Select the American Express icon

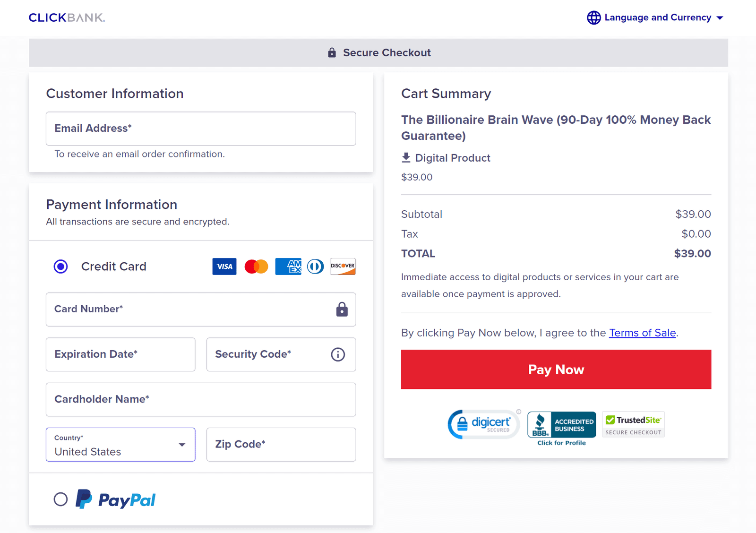pyautogui.click(x=288, y=266)
